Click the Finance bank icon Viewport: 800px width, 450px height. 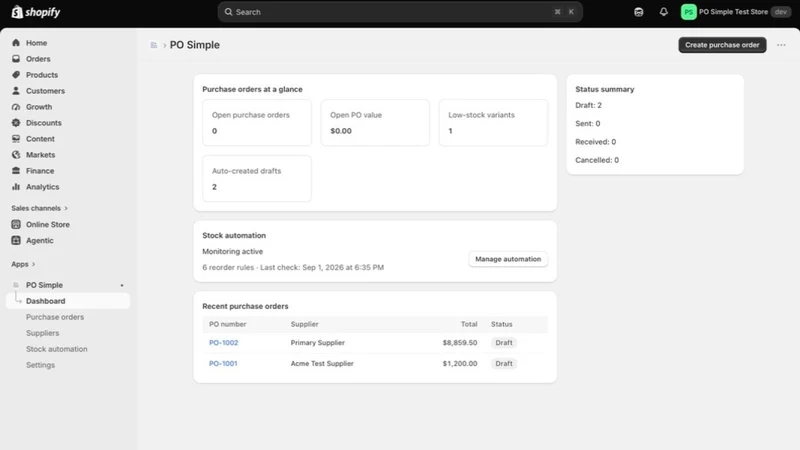(16, 170)
